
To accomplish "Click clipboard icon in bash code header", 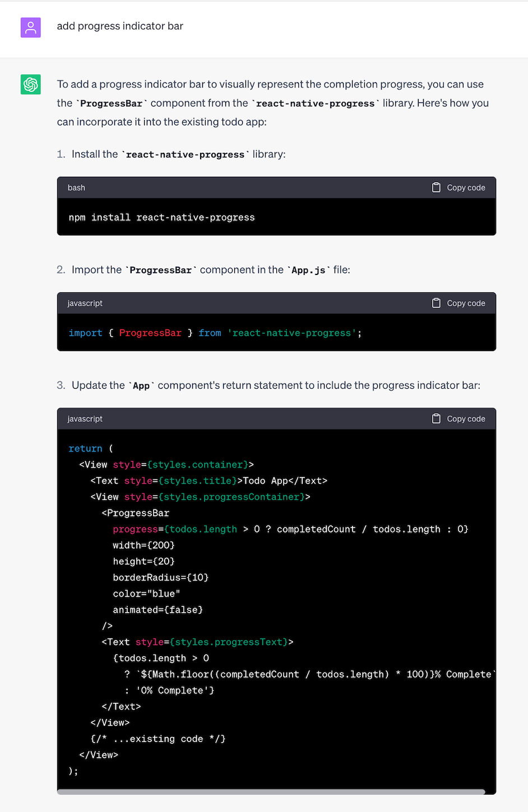I will pyautogui.click(x=436, y=188).
